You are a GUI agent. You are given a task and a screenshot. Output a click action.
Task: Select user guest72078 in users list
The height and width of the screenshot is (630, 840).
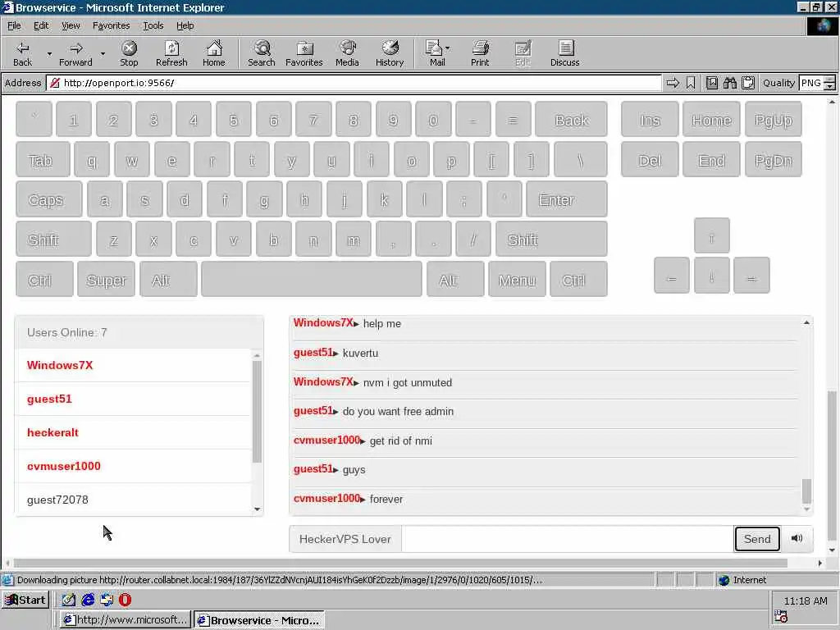click(x=134, y=500)
